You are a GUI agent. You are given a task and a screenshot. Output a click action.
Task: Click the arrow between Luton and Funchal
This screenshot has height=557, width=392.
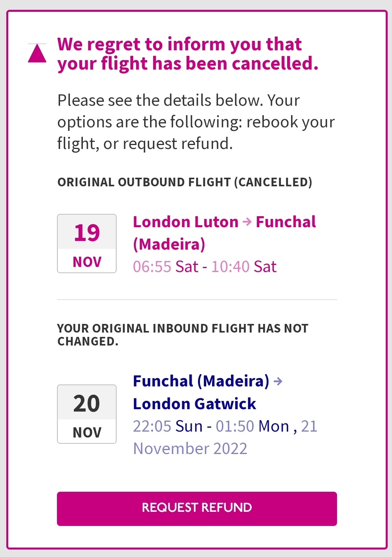[247, 222]
